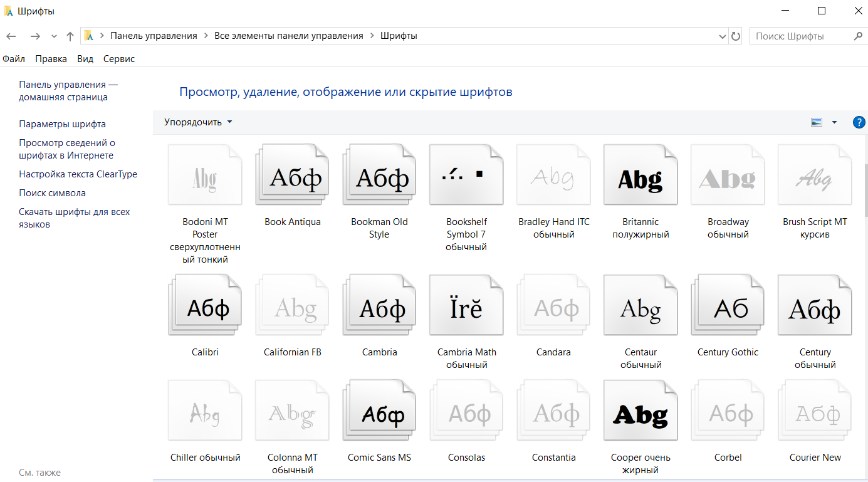Open the Сервис menu
Screen dimensions: 868x482
click(119, 59)
